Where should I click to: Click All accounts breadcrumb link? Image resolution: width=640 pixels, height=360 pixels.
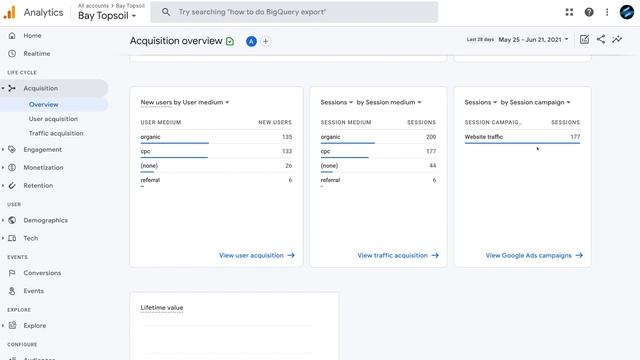[93, 6]
